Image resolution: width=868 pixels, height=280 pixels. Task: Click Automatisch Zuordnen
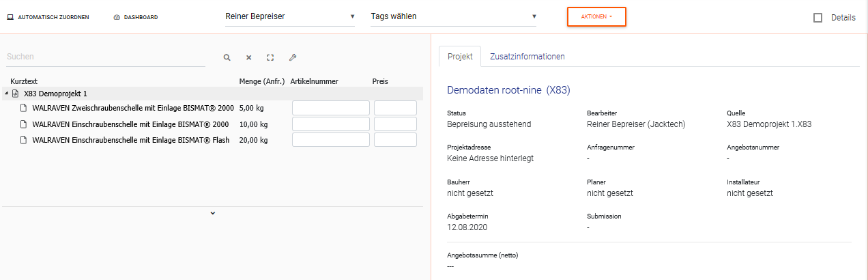coord(48,17)
